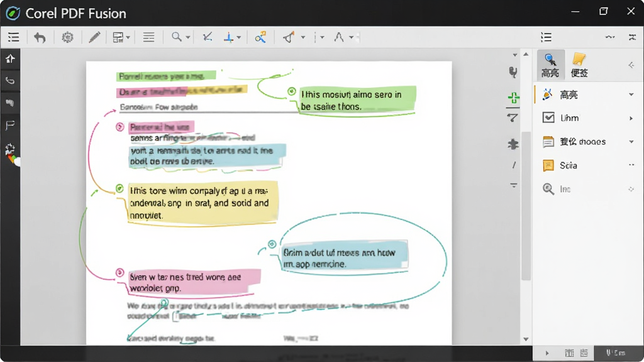Screen dimensions: 644x362
Task: Click the curved return icon in left sidebar
Action: coord(10,81)
